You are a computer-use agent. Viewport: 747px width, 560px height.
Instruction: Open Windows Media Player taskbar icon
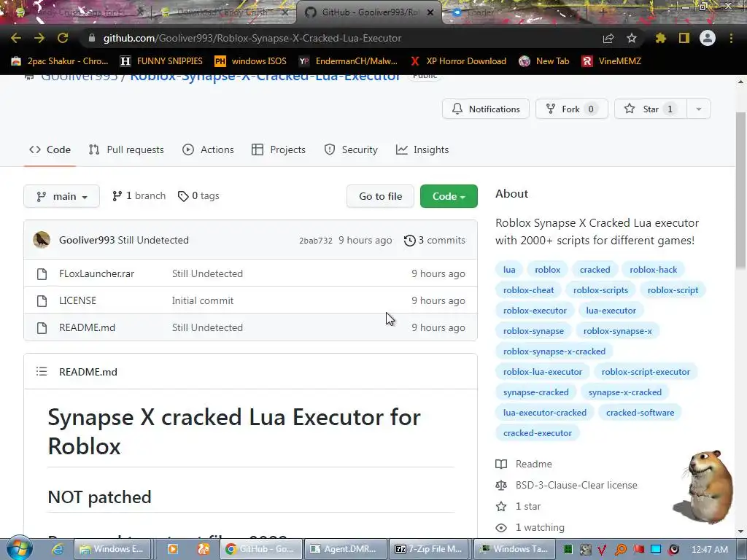(x=172, y=549)
